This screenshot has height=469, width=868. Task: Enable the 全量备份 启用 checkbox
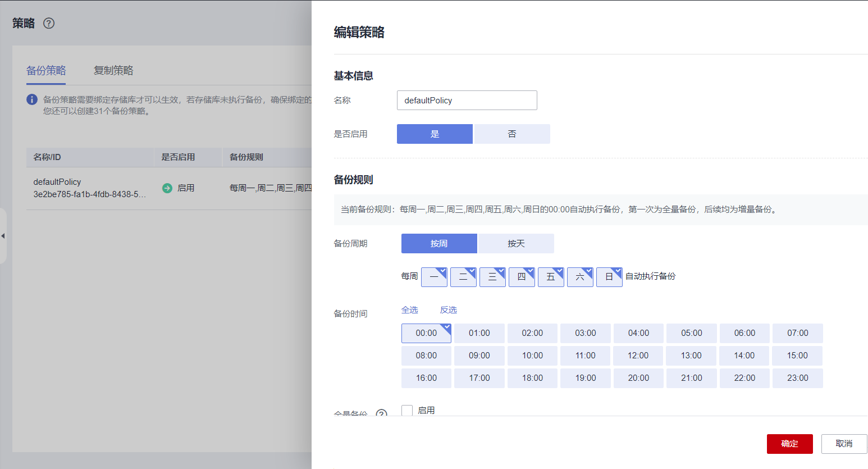[x=407, y=411]
